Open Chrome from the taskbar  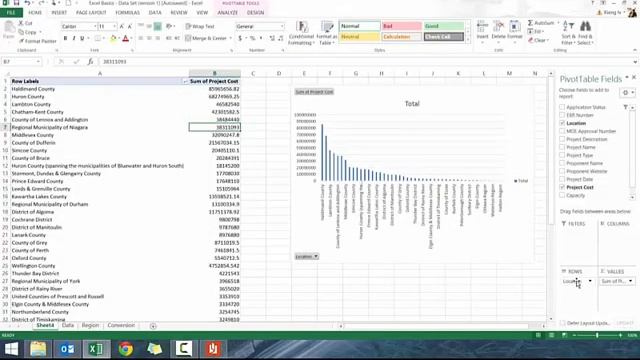tap(126, 349)
